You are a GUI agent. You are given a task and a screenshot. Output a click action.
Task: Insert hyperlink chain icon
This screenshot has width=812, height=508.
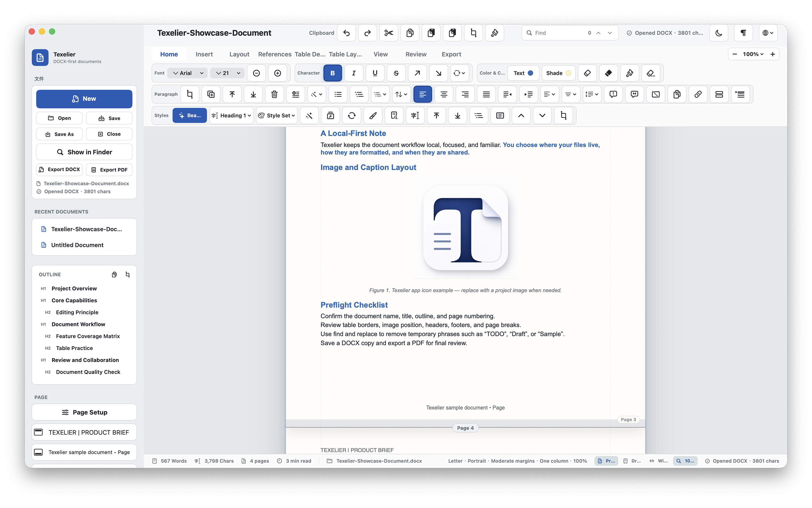(698, 95)
